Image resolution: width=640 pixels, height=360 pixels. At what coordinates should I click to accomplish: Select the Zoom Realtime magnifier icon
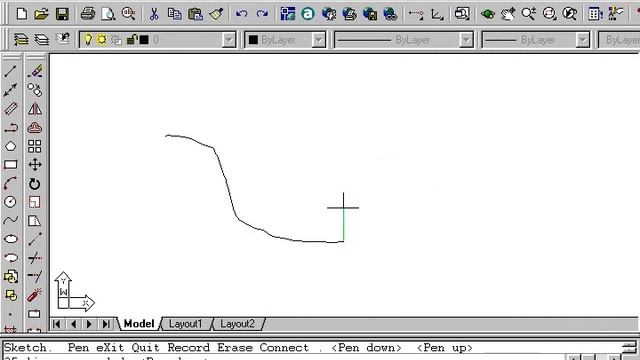tap(529, 14)
